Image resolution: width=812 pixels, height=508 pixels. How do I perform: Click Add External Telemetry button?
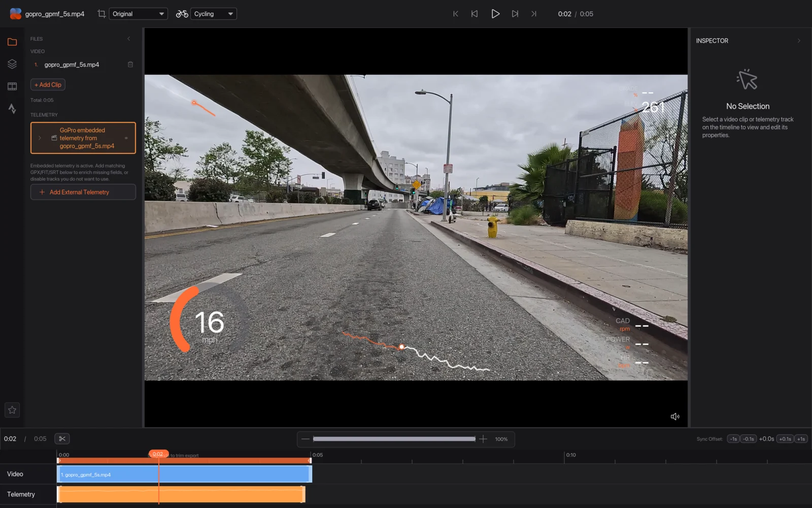click(x=83, y=192)
